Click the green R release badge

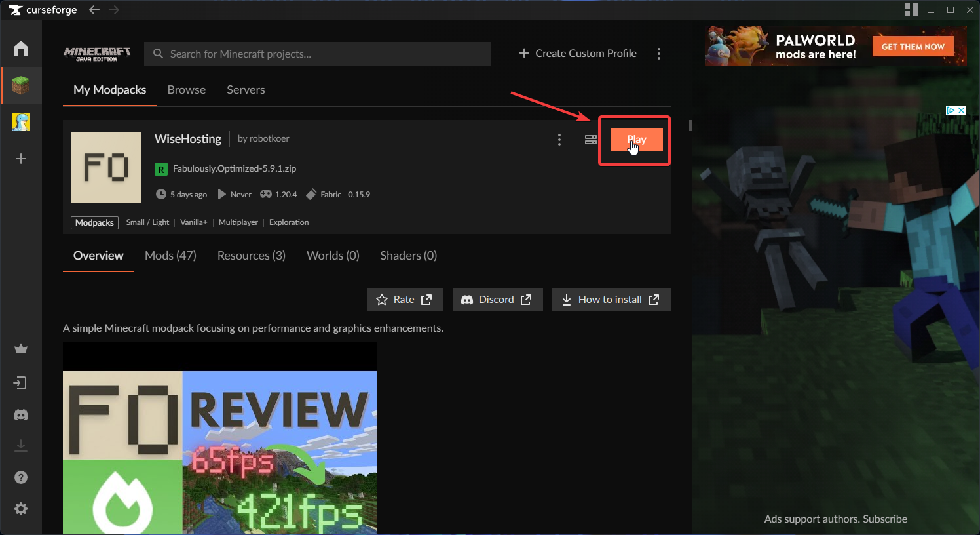(161, 169)
